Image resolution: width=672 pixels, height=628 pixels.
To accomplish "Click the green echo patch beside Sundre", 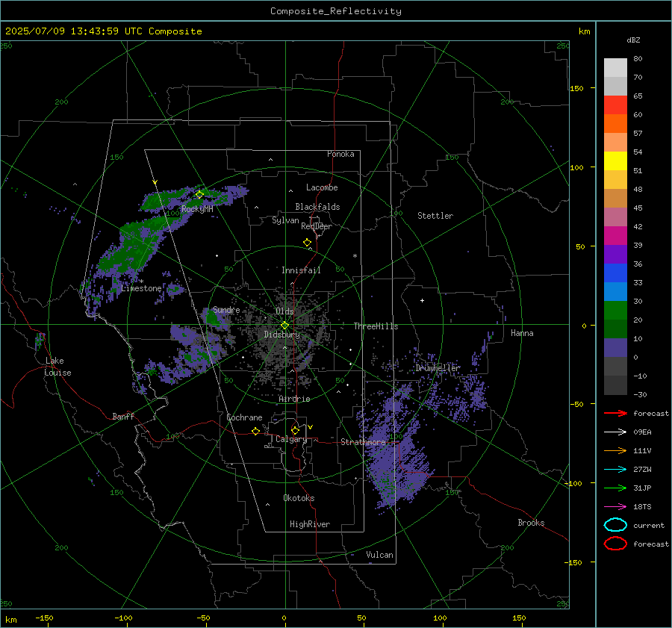I will [x=212, y=317].
